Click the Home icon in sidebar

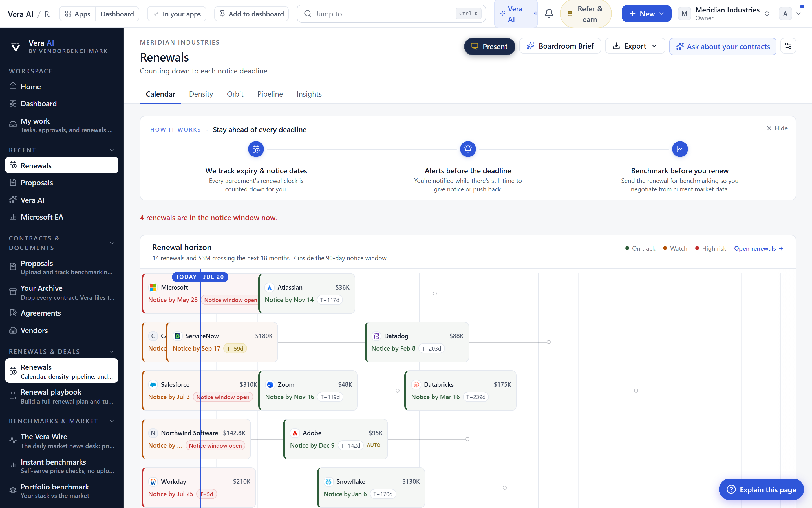point(13,86)
